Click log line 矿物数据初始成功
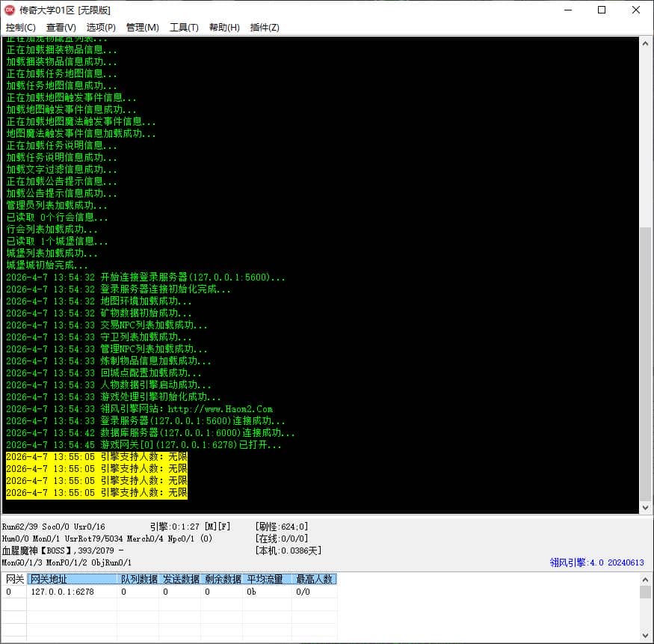Viewport: 654px width, 644px height. tap(99, 313)
